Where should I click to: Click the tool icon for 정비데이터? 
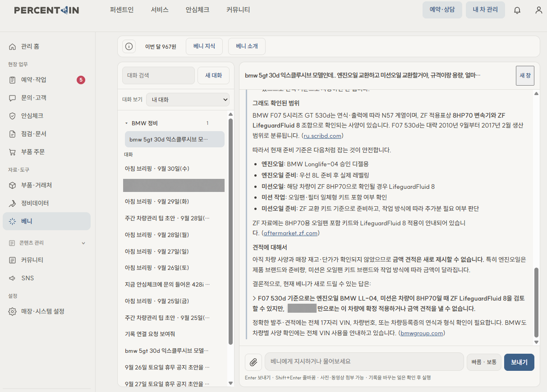coord(13,203)
